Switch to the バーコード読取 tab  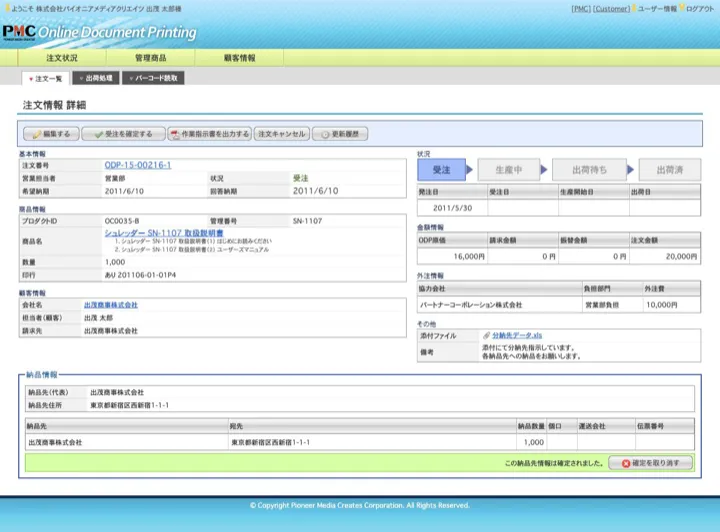[x=153, y=78]
